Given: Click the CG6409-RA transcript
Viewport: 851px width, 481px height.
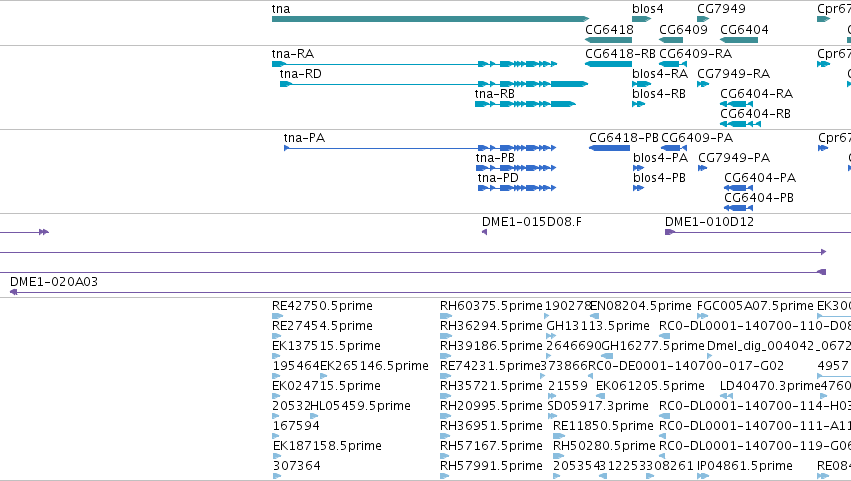Looking at the screenshot, I should 673,64.
